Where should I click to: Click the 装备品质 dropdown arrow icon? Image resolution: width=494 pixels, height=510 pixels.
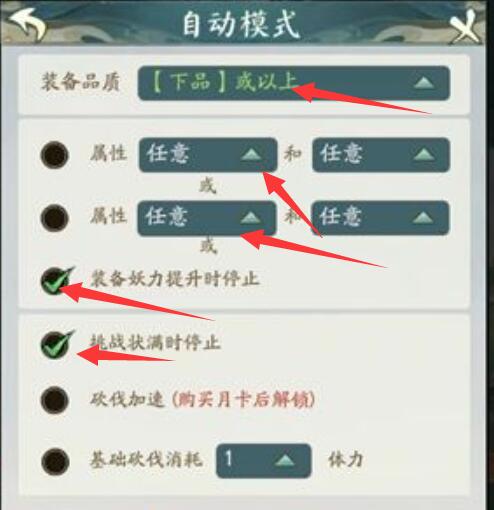pos(424,83)
